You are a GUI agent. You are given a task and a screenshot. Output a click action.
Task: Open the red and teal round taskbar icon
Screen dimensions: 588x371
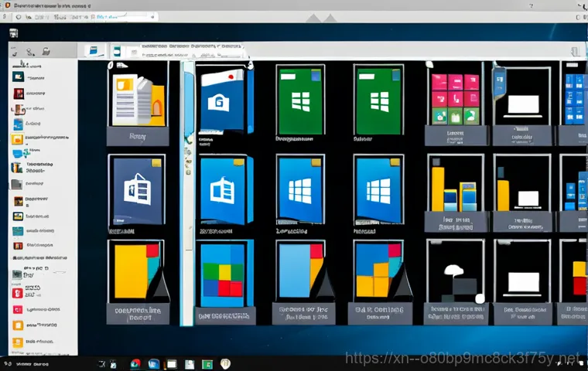click(x=135, y=363)
